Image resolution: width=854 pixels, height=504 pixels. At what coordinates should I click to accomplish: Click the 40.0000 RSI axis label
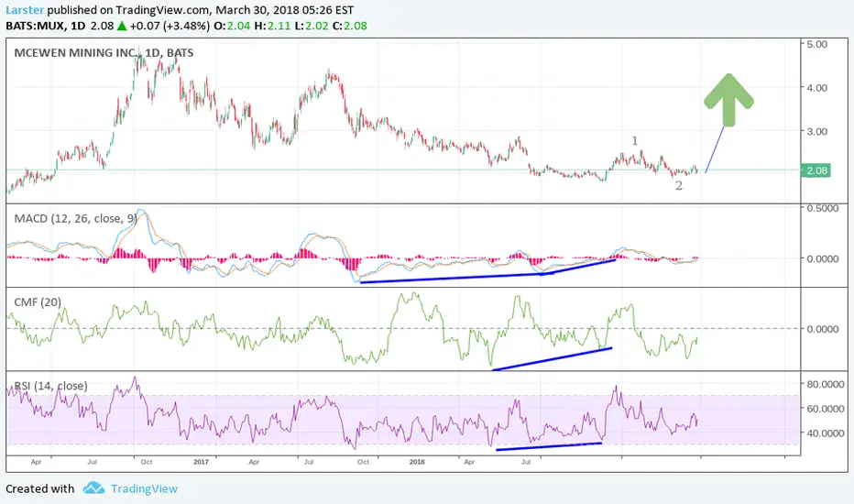pos(825,433)
